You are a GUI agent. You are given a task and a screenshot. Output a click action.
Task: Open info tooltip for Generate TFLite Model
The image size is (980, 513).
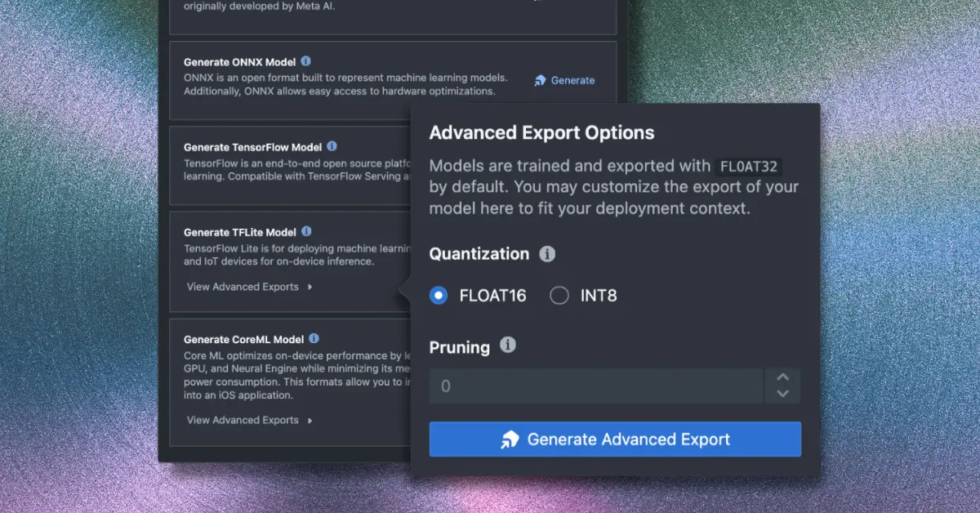pos(307,231)
